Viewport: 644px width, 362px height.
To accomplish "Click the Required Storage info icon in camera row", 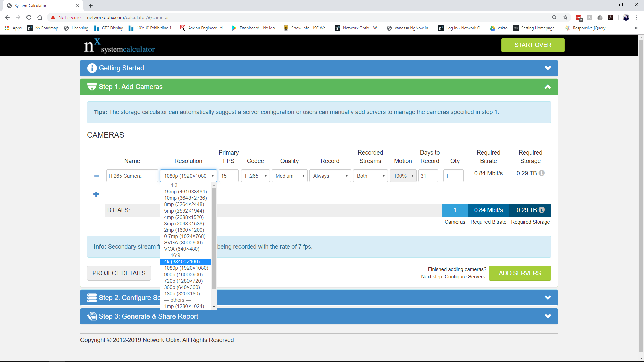I will pos(542,173).
